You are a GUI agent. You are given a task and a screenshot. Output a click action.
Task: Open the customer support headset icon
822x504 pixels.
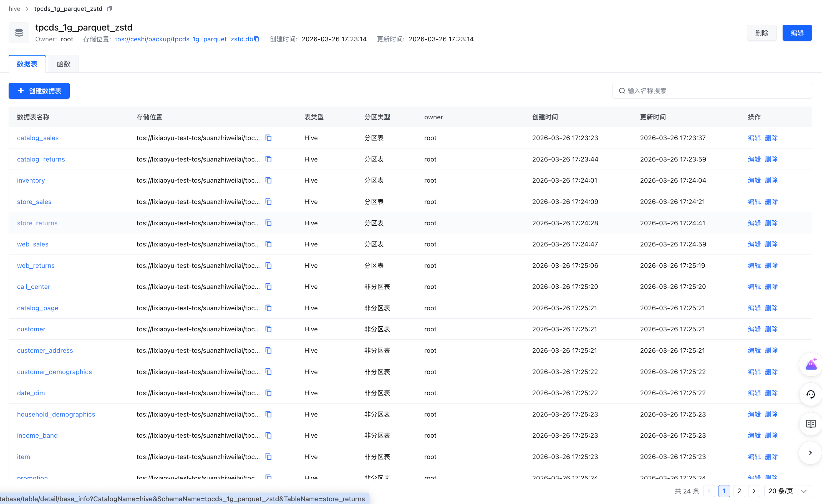click(811, 394)
